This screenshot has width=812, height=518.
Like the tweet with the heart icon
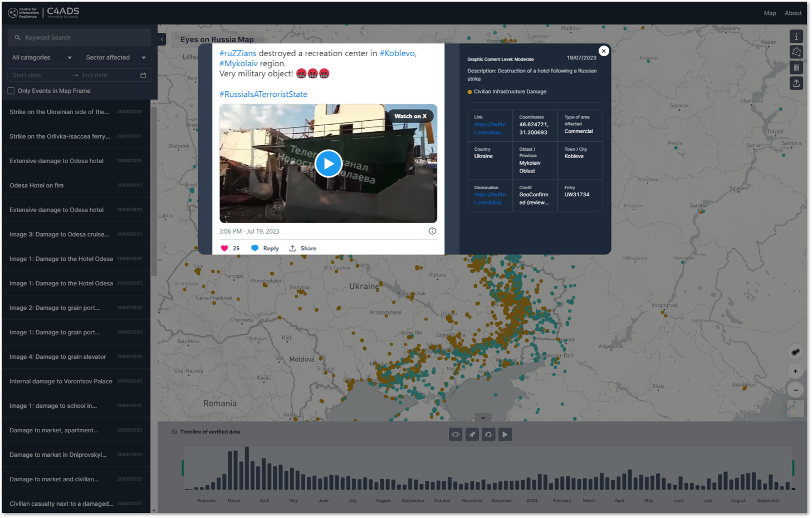click(224, 248)
